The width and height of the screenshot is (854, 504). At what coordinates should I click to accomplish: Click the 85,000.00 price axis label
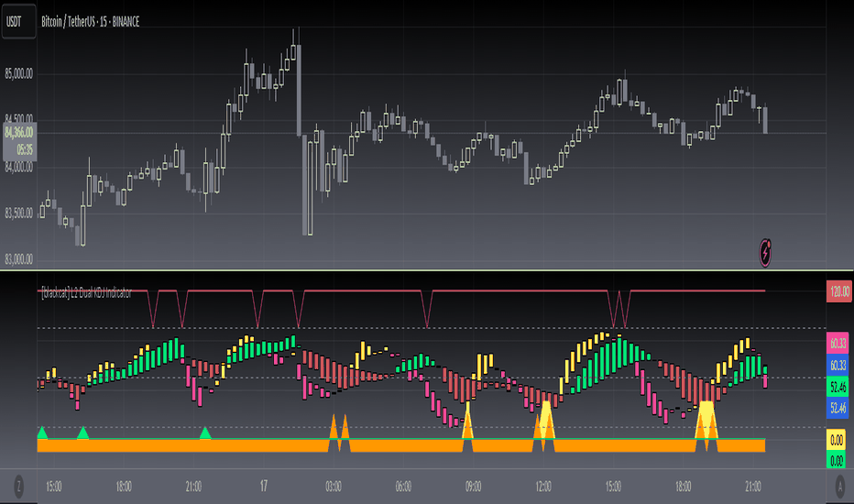click(x=19, y=73)
